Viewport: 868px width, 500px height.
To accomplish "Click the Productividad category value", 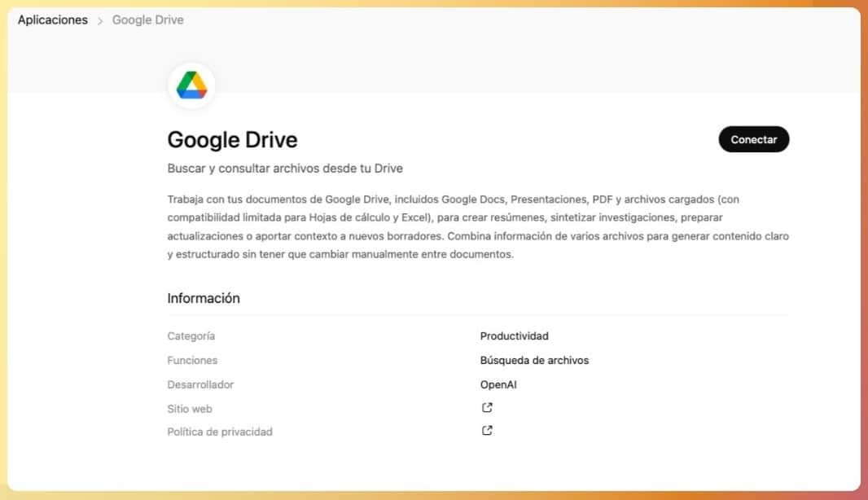I will point(514,336).
